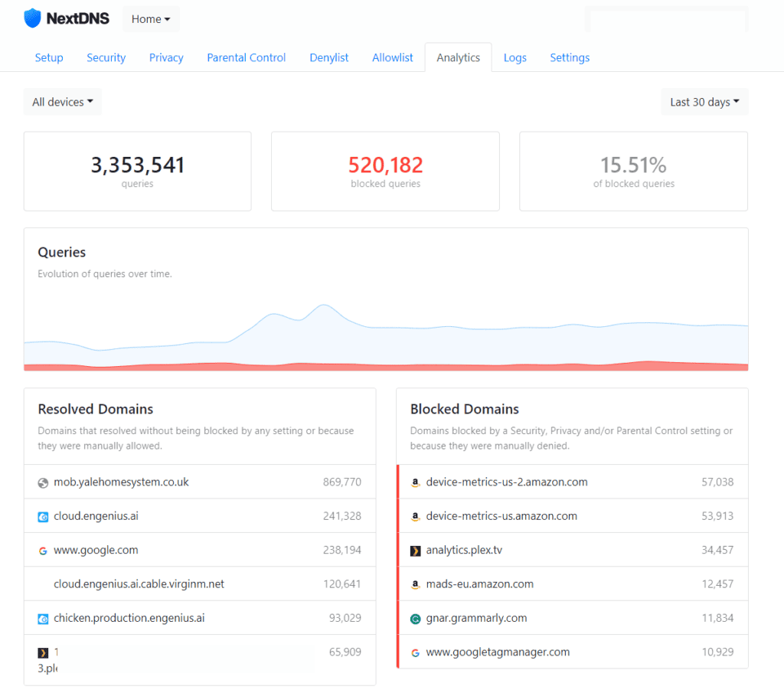Open the Last 30 days range selector
Viewport: 784px width, 693px height.
point(704,102)
